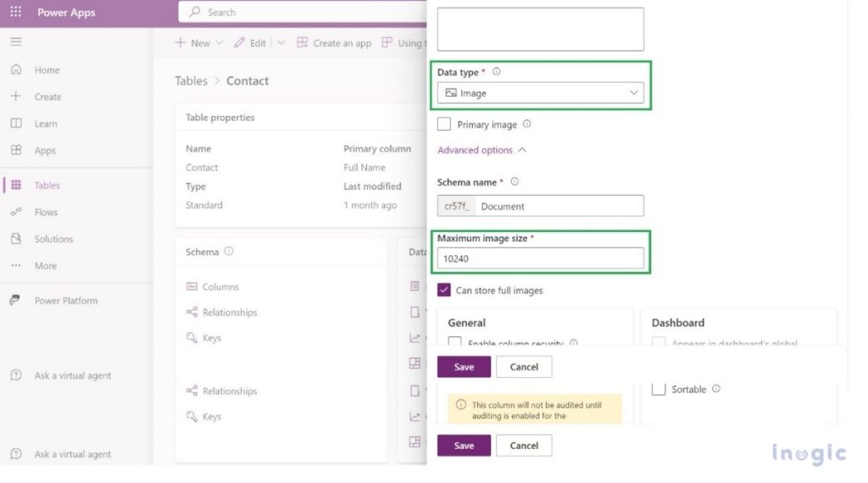Uncheck Can store full images
The image size is (868, 483).
click(x=444, y=291)
